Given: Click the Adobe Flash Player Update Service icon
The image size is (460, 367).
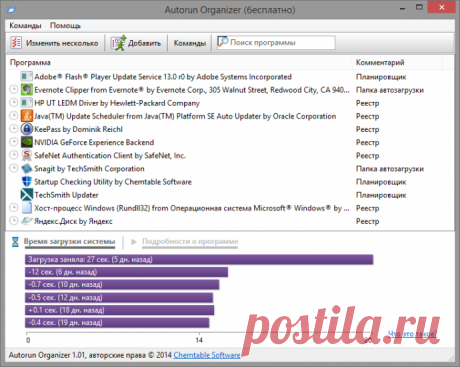Looking at the screenshot, I should point(26,77).
